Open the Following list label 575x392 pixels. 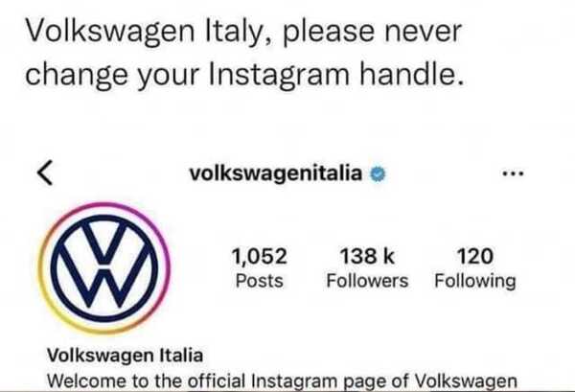pyautogui.click(x=475, y=282)
